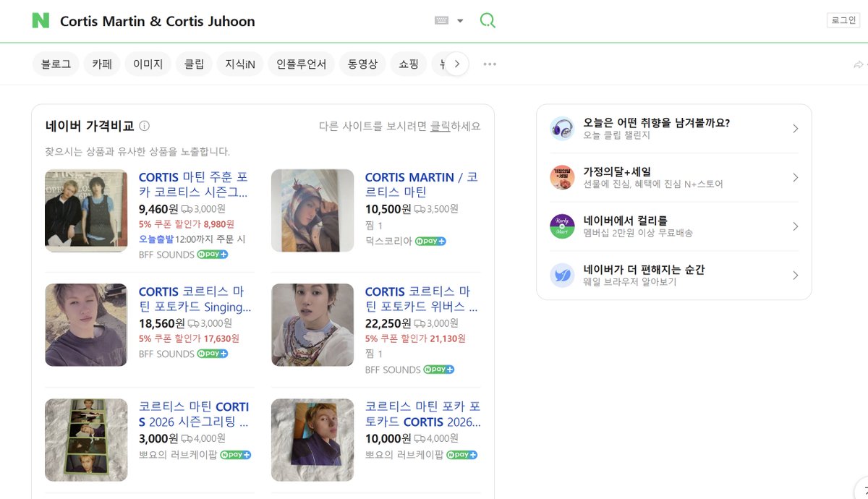
Task: Click Npay+ badge on the 9,460원 item
Action: [213, 255]
